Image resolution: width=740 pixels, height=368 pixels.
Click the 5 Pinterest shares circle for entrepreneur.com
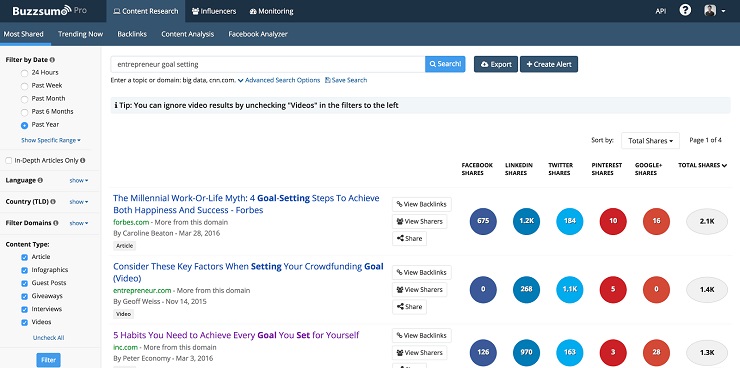(613, 290)
